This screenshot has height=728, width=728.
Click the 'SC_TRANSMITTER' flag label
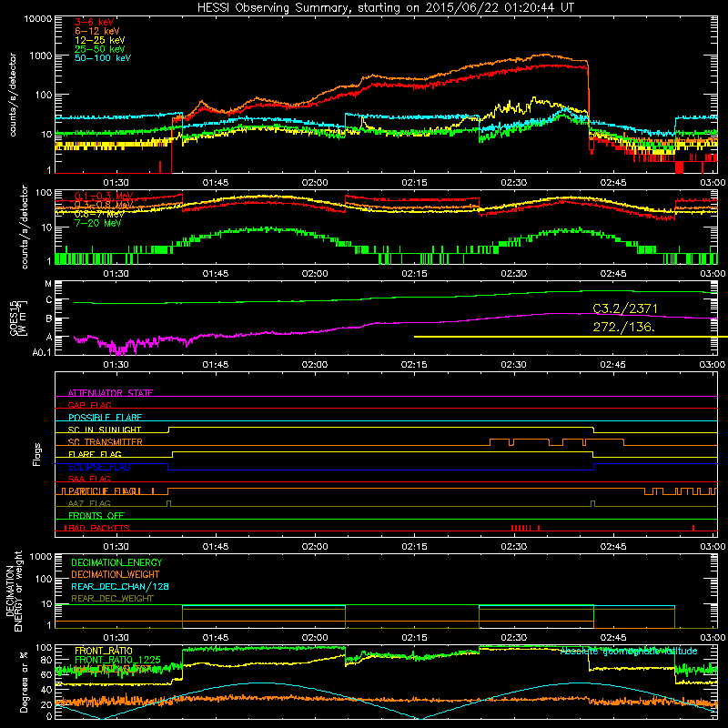(105, 442)
